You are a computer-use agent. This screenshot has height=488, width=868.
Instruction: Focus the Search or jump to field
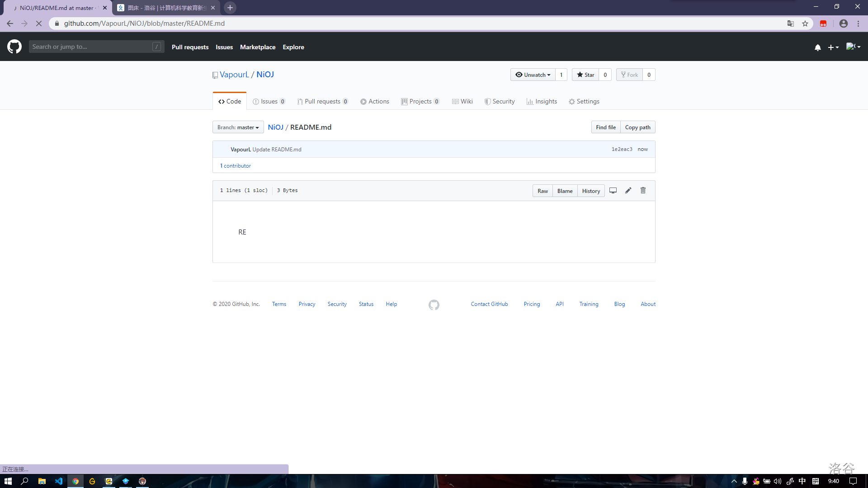(96, 47)
